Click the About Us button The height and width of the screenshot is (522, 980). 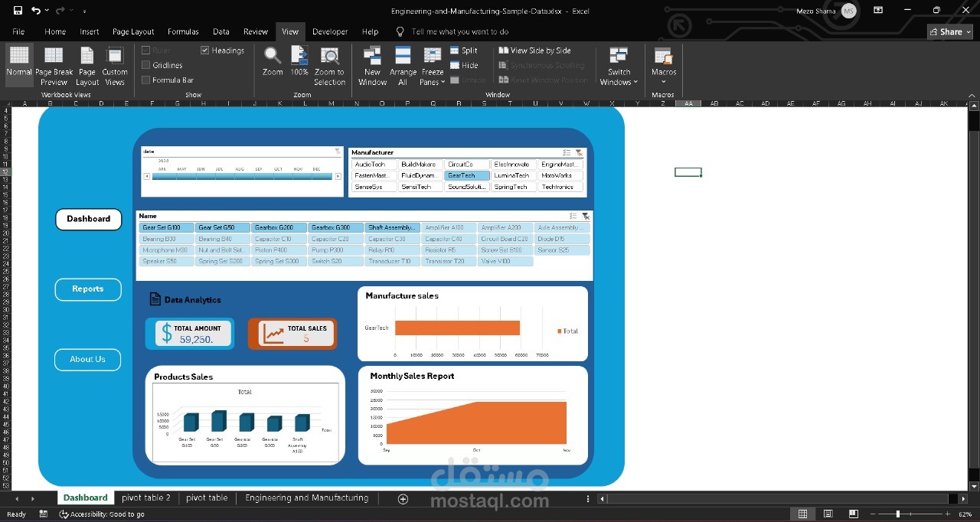pos(87,359)
